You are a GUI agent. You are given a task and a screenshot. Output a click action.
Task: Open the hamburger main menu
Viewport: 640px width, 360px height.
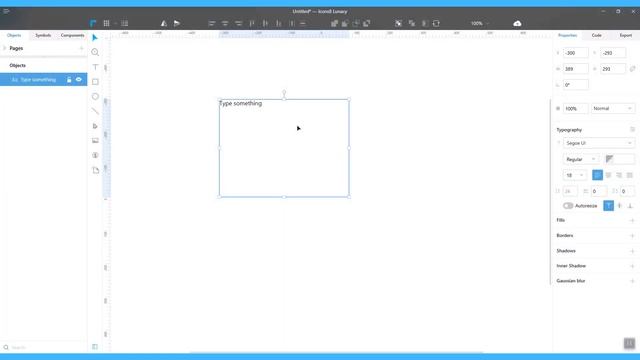coord(6,11)
